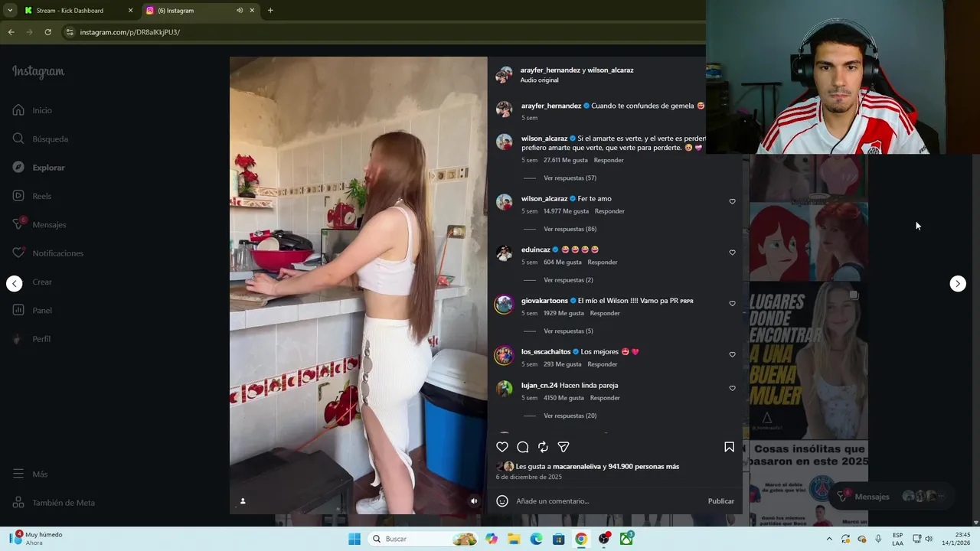Like lujan_cn.24's comment
The height and width of the screenshot is (551, 980).
(732, 388)
